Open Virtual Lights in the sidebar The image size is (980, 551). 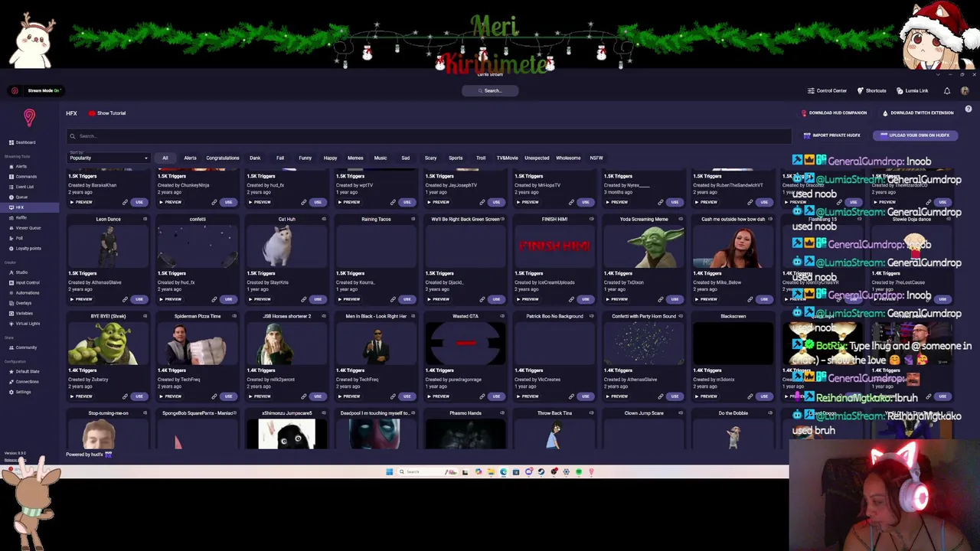click(30, 324)
